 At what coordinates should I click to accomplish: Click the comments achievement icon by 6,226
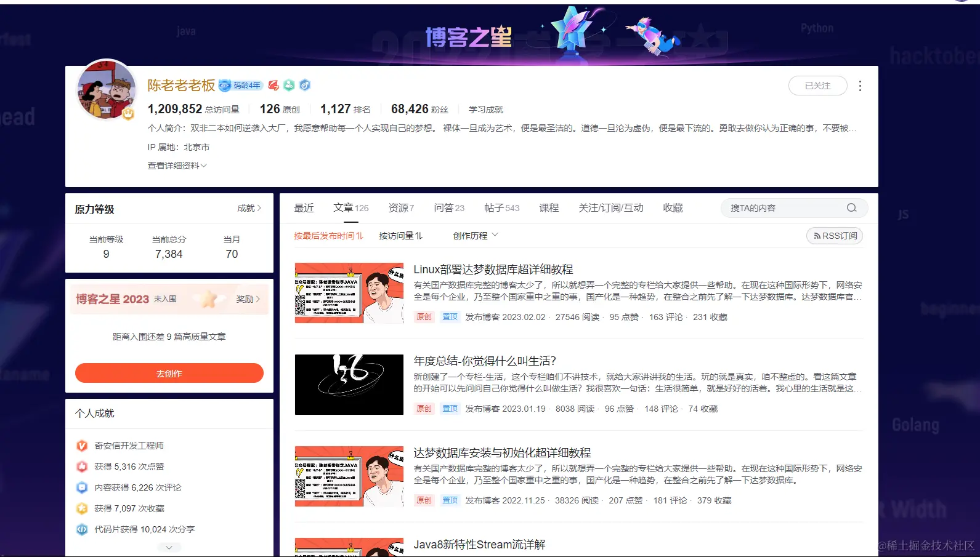82,487
